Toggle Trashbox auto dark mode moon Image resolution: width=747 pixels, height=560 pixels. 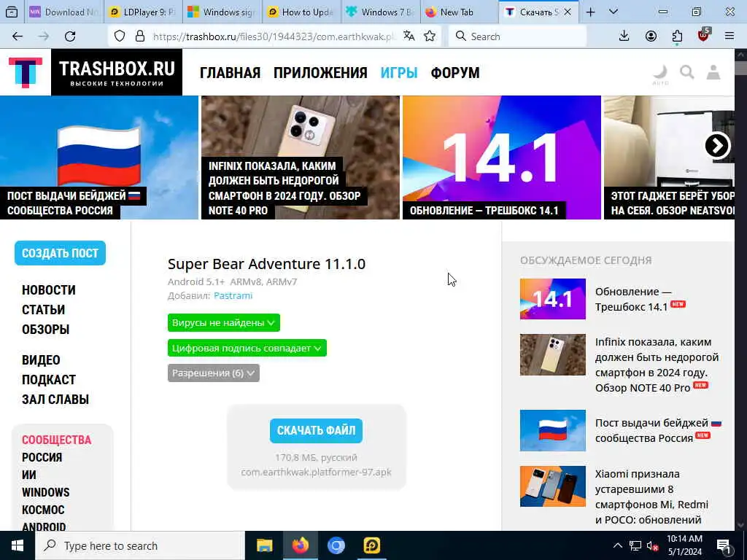[x=660, y=74]
